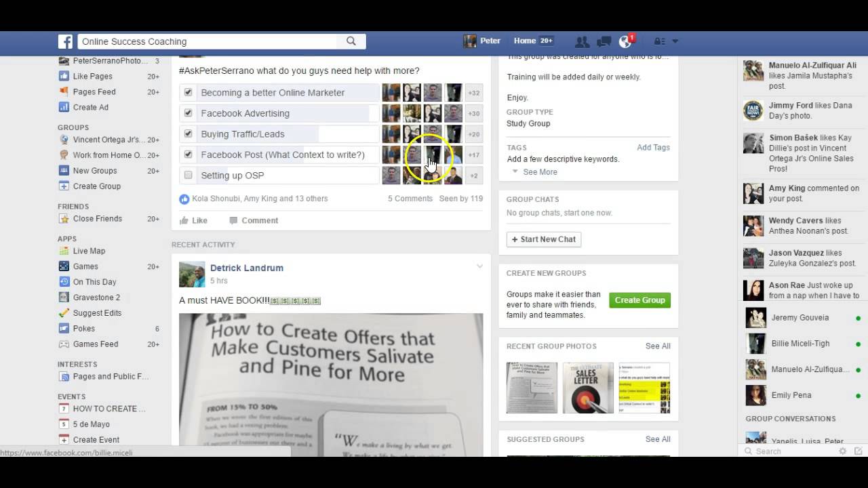Open the messages icon in top bar

click(x=604, y=41)
